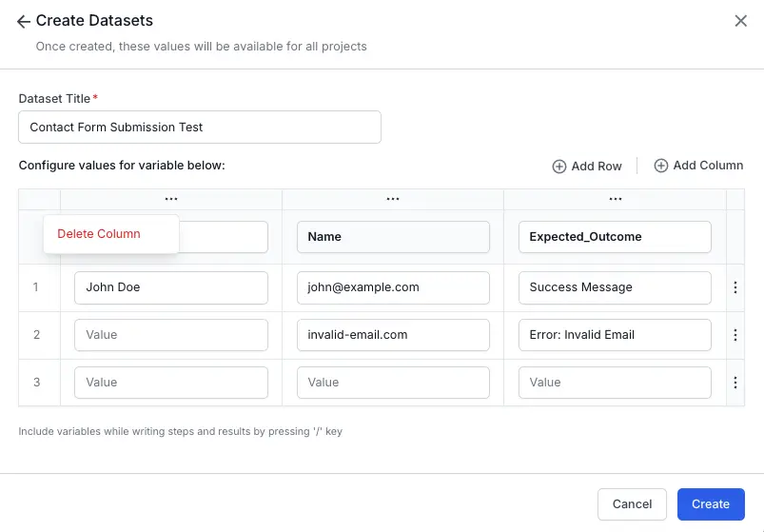764x532 pixels.
Task: Open the ellipsis menu above Name column
Action: pyautogui.click(x=393, y=199)
